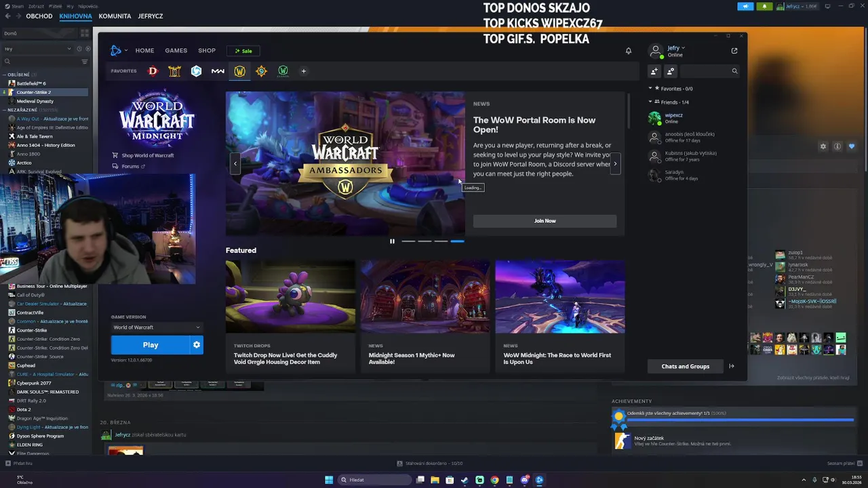Open Steam library Hry filter dropdown
The height and width of the screenshot is (488, 868).
[x=37, y=49]
